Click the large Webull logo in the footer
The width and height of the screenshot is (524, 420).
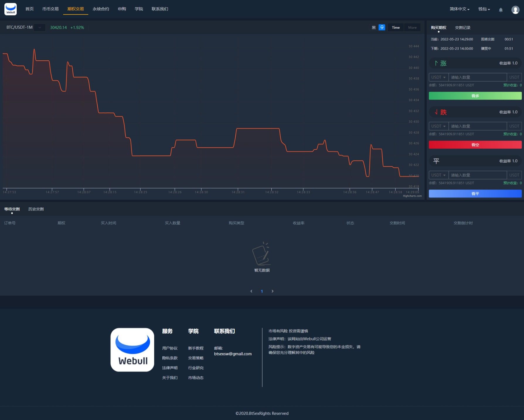point(132,350)
